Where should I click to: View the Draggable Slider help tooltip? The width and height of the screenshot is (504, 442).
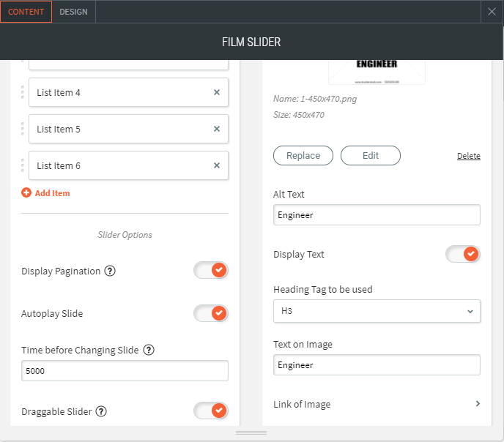tap(101, 411)
